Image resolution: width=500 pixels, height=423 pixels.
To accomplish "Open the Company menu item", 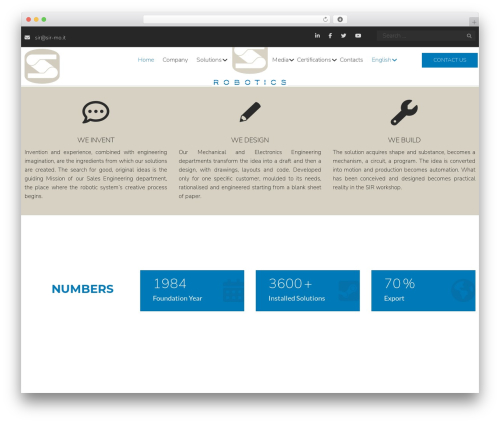I will [175, 60].
